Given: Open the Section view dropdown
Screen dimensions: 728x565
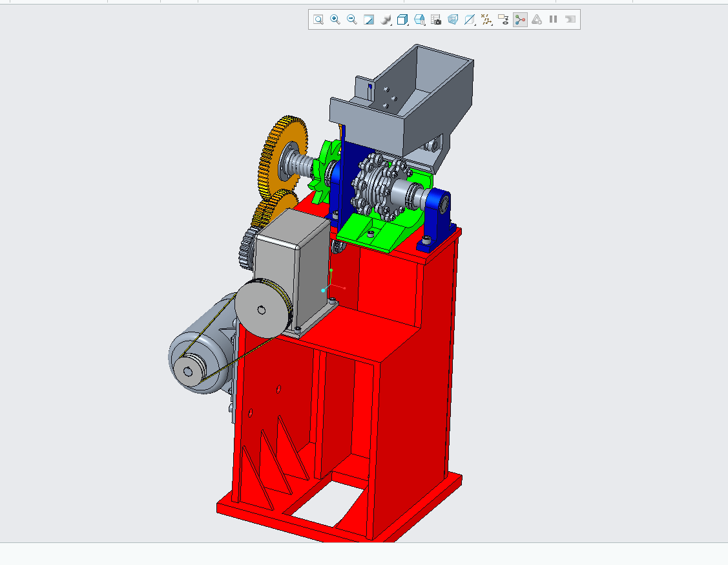Looking at the screenshot, I should [470, 19].
